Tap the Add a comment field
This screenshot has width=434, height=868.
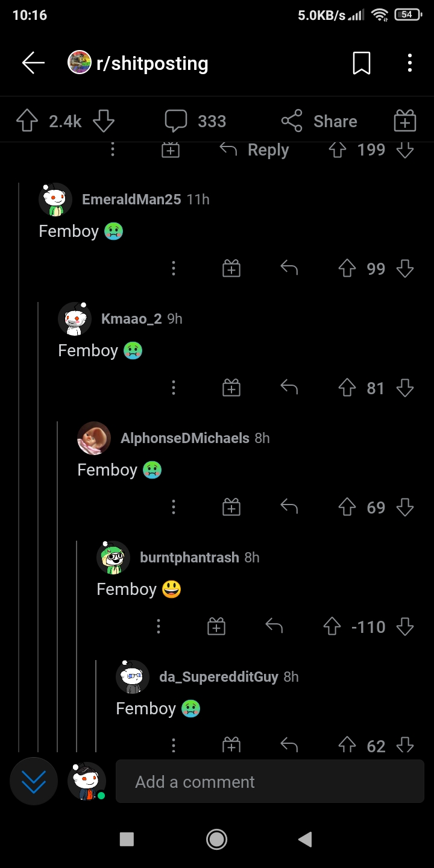point(270,782)
